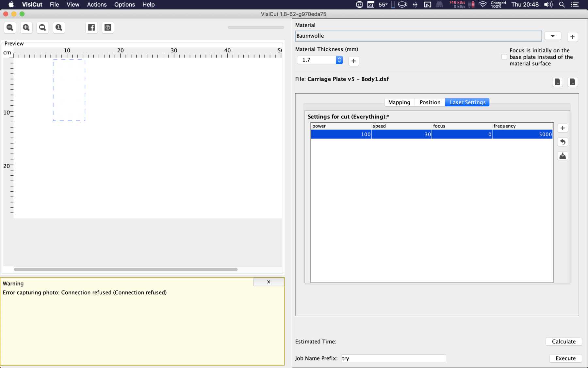The width and height of the screenshot is (588, 368).
Task: Open the Apple menu
Action: click(11, 5)
